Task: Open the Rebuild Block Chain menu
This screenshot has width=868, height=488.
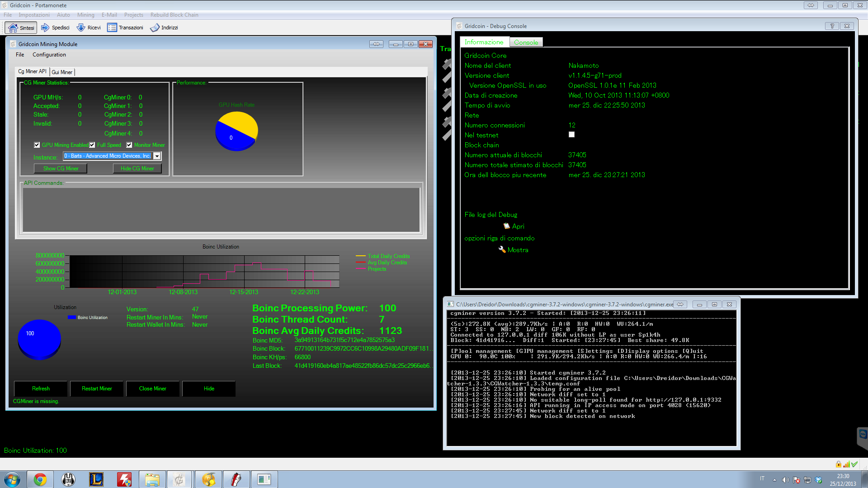Action: click(x=175, y=15)
